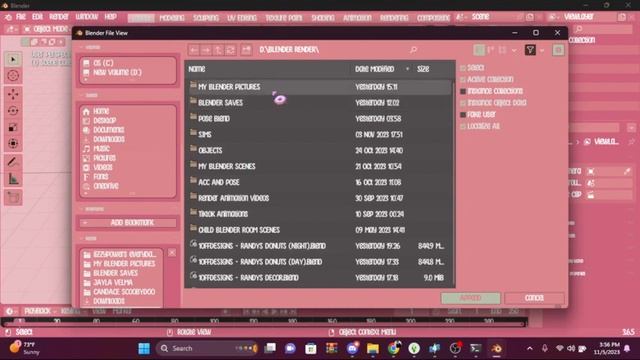Select the Transform tool in Blender toolbar

[x=13, y=144]
